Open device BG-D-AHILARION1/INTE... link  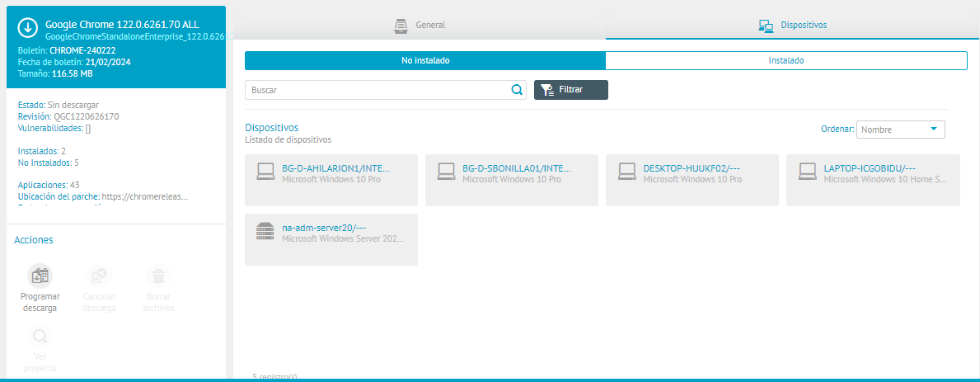click(x=336, y=168)
